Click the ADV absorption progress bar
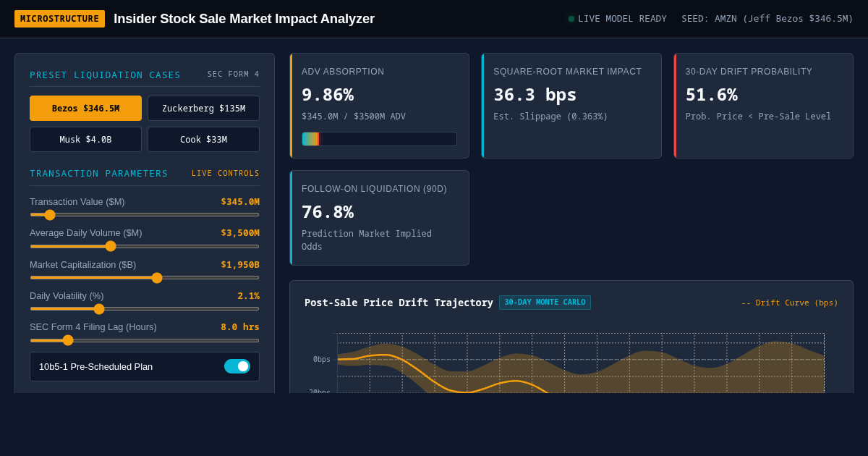This screenshot has height=456, width=868. click(x=379, y=139)
